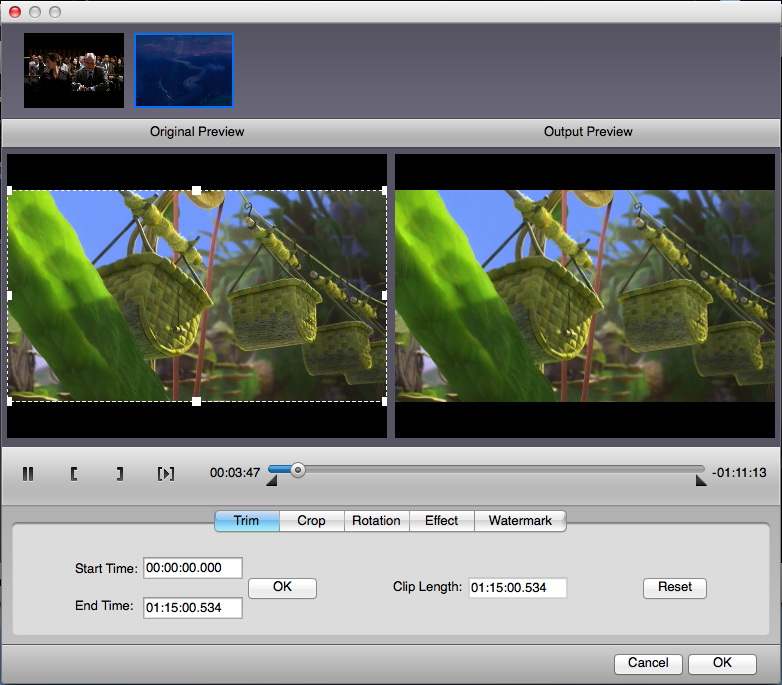The height and width of the screenshot is (685, 782).
Task: Select the courtroom scene video thumbnail
Action: [74, 70]
